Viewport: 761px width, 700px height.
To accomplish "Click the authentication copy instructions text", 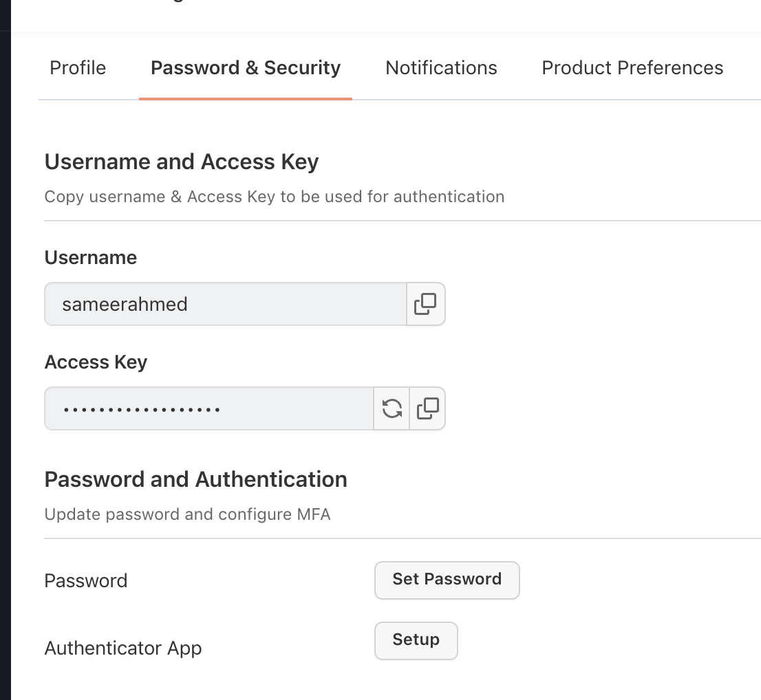I will point(274,197).
